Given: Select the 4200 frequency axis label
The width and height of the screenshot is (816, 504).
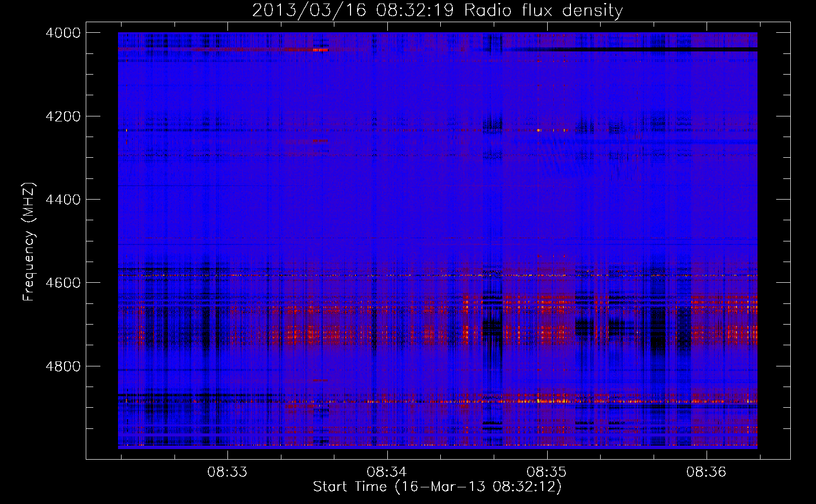Looking at the screenshot, I should tap(63, 116).
